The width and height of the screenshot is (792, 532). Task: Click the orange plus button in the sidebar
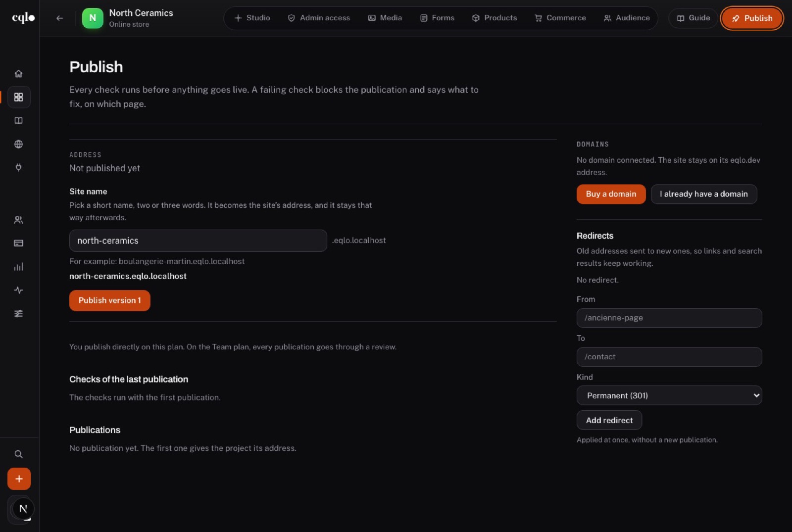(x=19, y=479)
